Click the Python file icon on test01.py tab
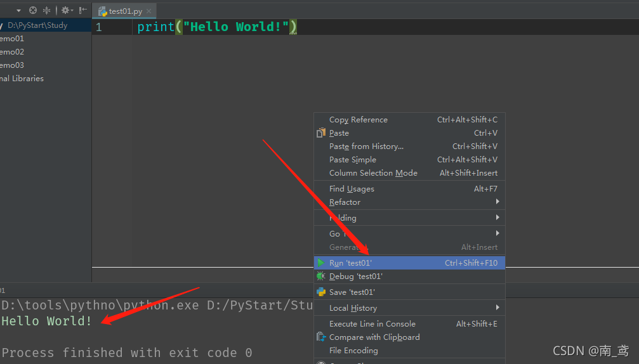 pos(103,11)
